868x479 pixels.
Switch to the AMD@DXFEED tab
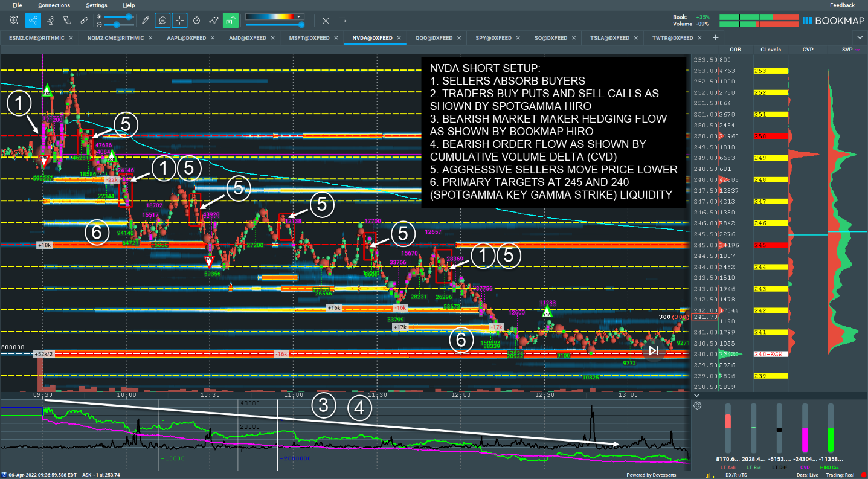pos(247,37)
